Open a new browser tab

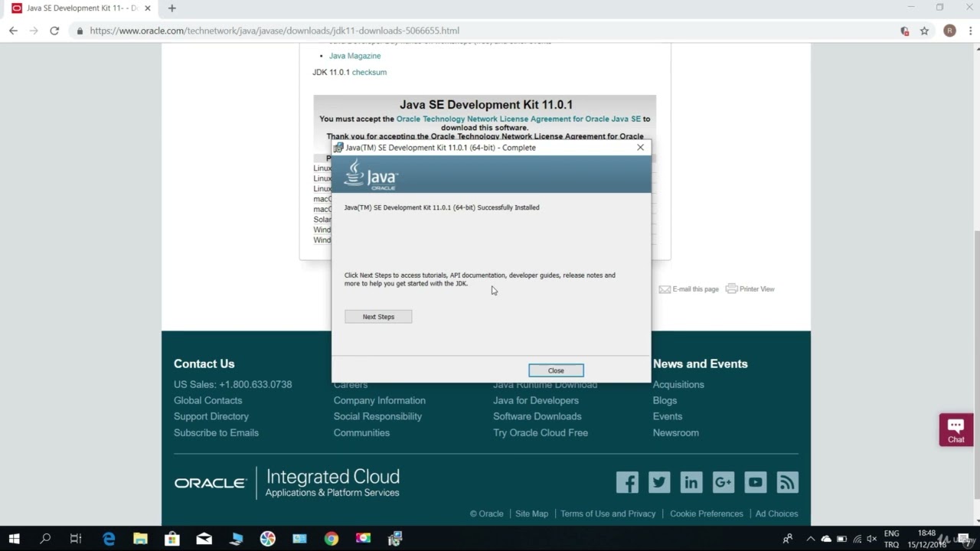click(x=172, y=8)
